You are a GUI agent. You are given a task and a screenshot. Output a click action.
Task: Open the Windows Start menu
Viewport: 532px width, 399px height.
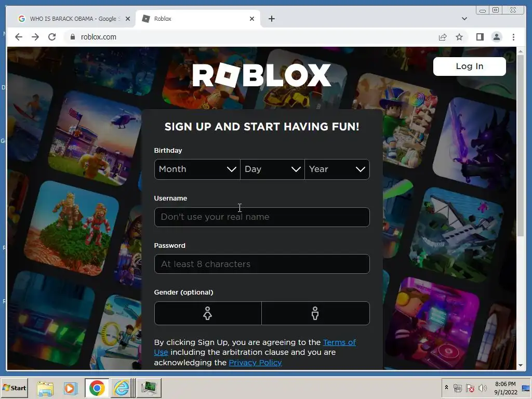point(14,388)
